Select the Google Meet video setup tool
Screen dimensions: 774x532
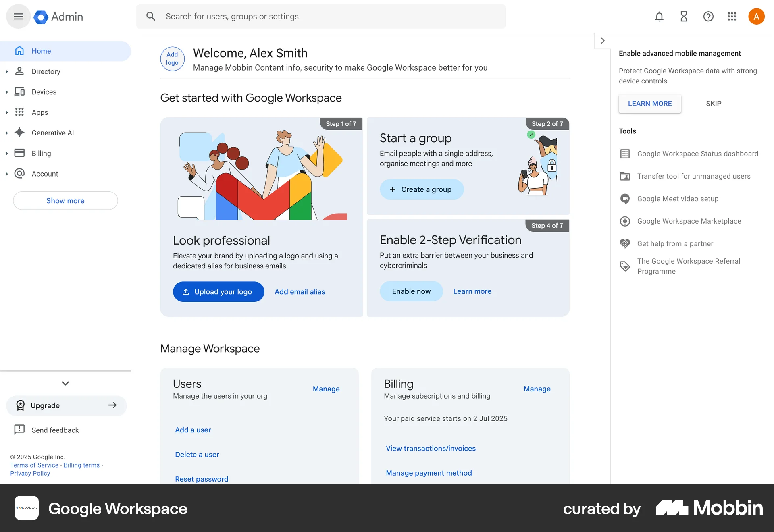678,199
